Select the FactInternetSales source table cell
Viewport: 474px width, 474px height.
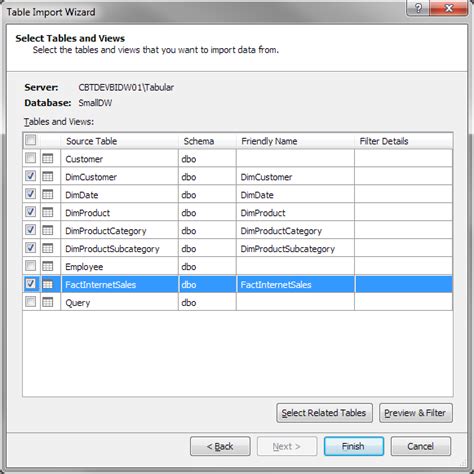click(120, 285)
